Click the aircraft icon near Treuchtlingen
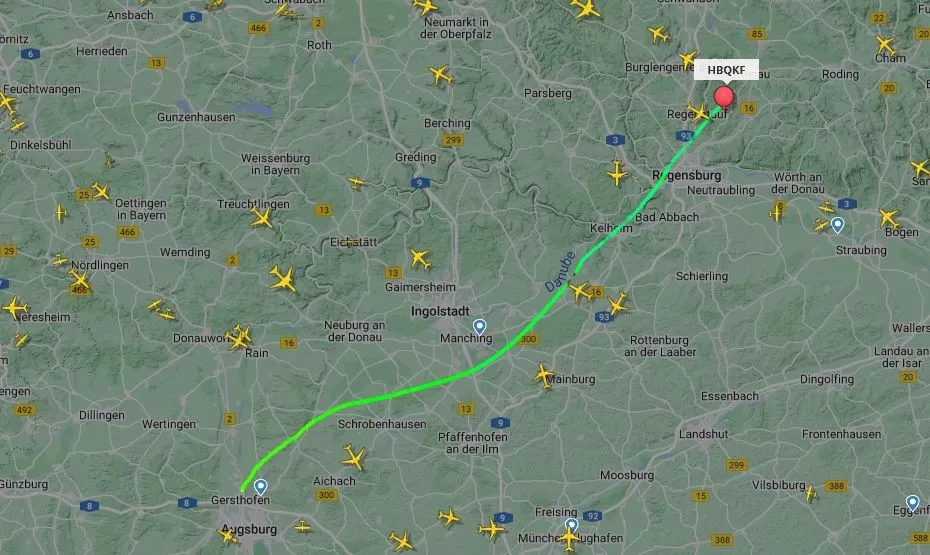930x555 pixels. pyautogui.click(x=261, y=218)
